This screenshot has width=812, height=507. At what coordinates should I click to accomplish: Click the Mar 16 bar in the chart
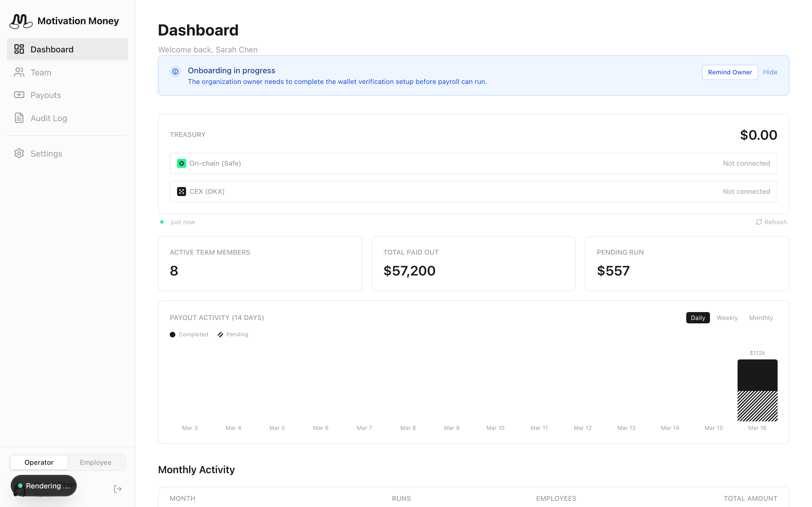click(757, 391)
